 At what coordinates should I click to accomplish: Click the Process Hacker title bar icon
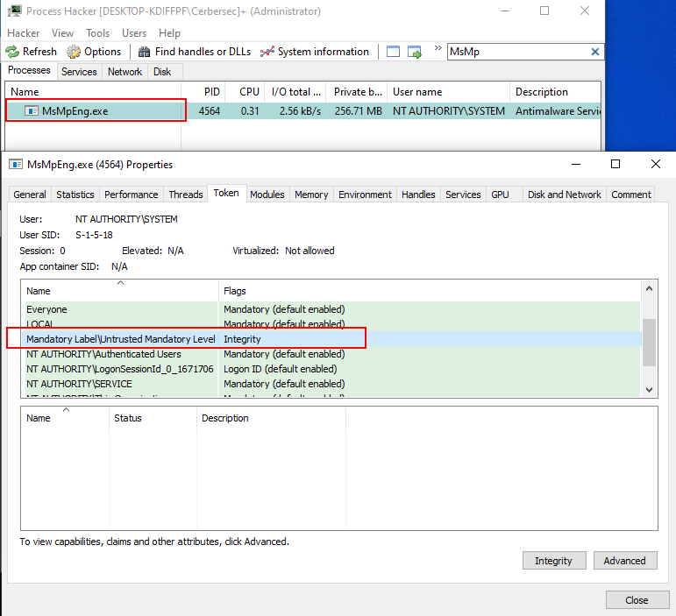pos(15,11)
